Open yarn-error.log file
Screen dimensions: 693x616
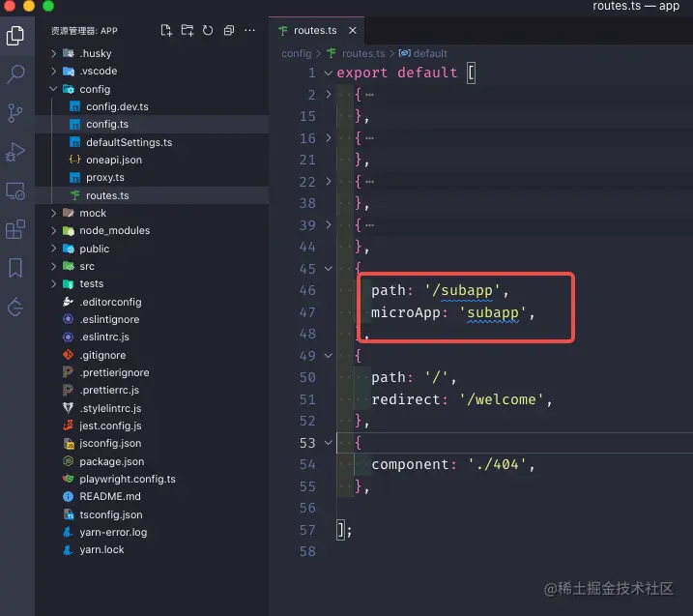[x=152, y=533]
